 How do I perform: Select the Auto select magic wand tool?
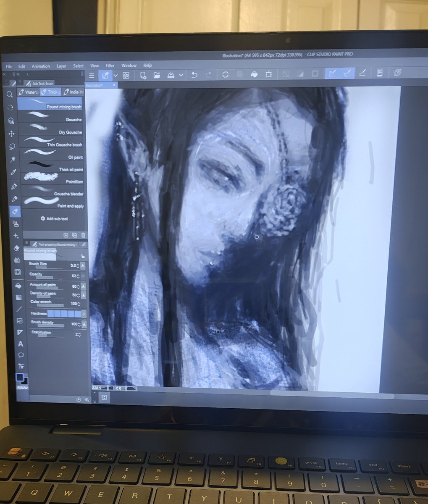click(13, 159)
